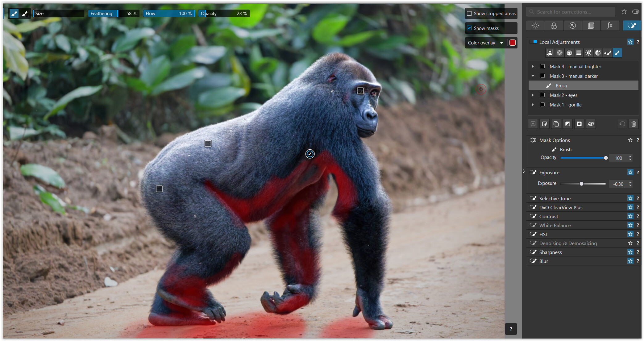Image resolution: width=644 pixels, height=341 pixels.
Task: Select the Control Point mask tool
Action: (x=559, y=53)
